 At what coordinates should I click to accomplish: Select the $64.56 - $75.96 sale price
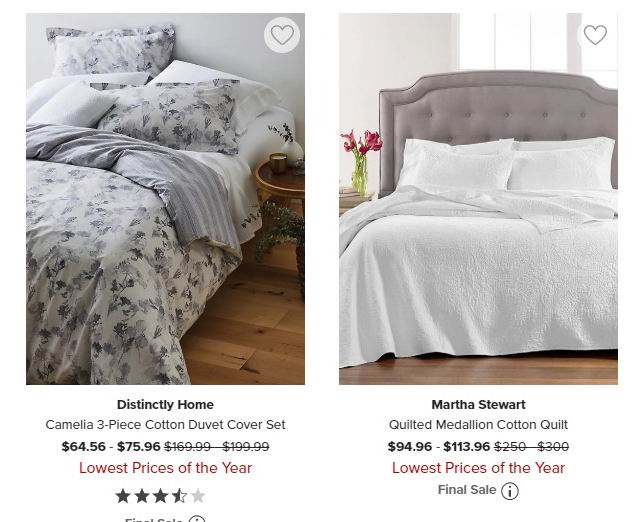click(111, 447)
